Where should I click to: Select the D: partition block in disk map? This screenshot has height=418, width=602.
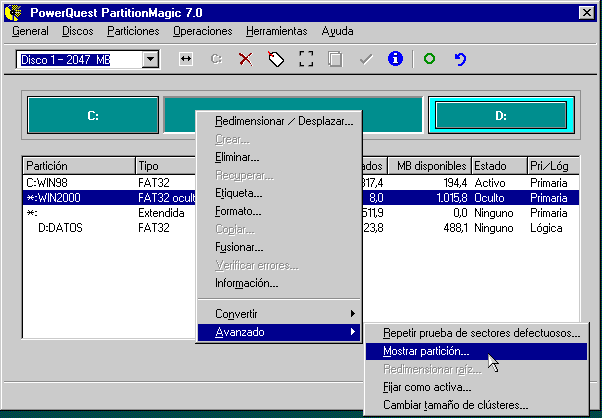coord(501,115)
